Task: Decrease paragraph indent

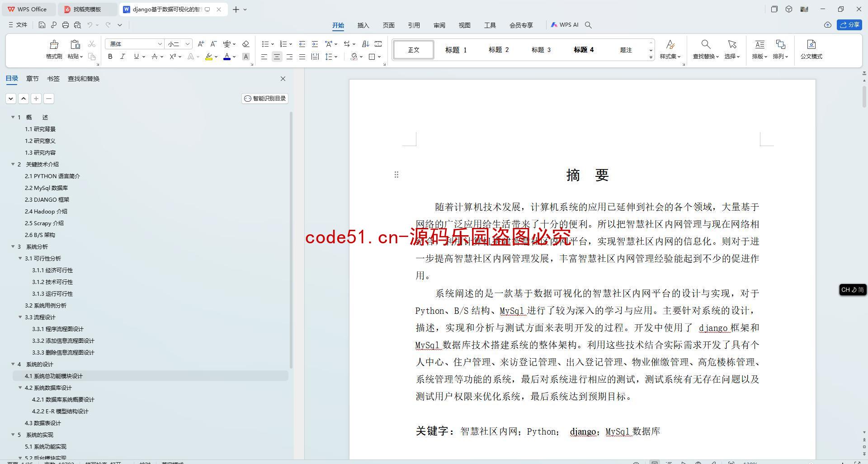Action: [x=302, y=44]
